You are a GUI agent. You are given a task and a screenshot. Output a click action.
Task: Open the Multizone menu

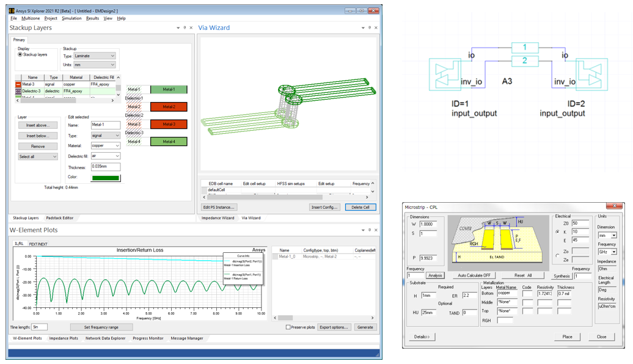[31, 18]
